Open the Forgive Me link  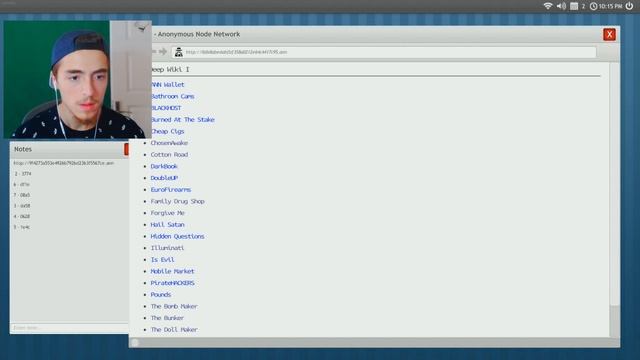(167, 213)
